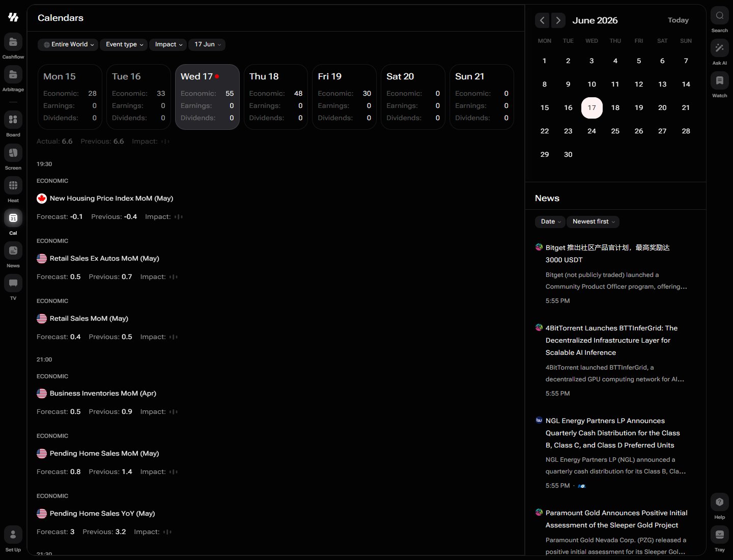This screenshot has height=560, width=733.
Task: Open the Heat map sidebar icon
Action: (13, 185)
